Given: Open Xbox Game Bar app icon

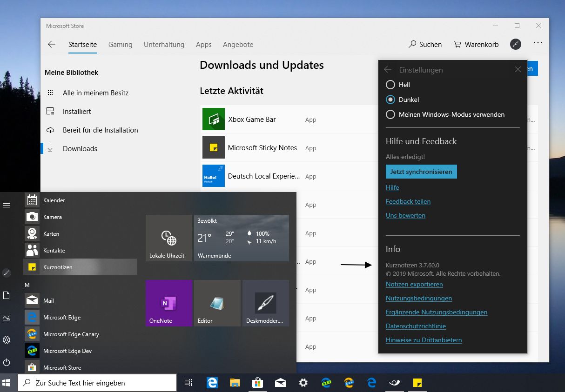Looking at the screenshot, I should [214, 120].
